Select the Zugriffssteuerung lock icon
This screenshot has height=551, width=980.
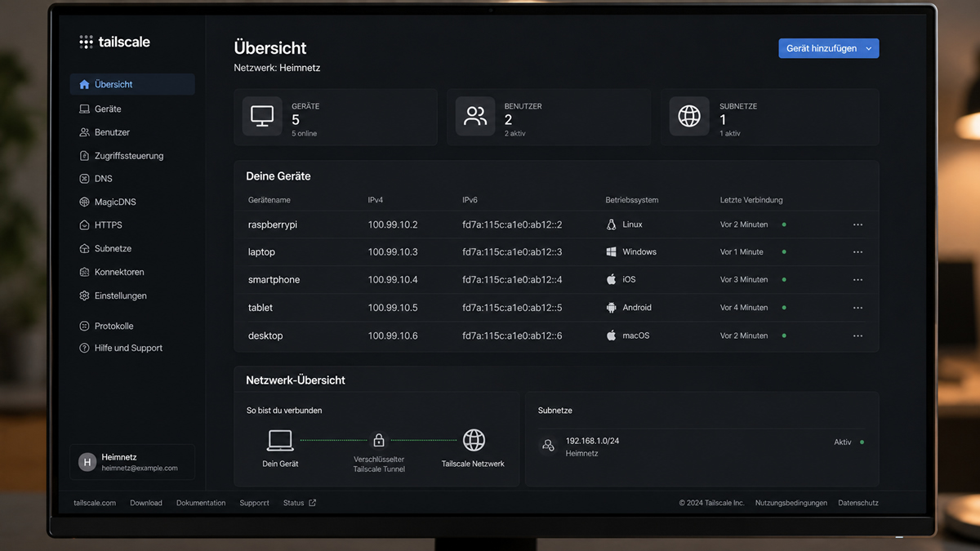[x=84, y=156]
